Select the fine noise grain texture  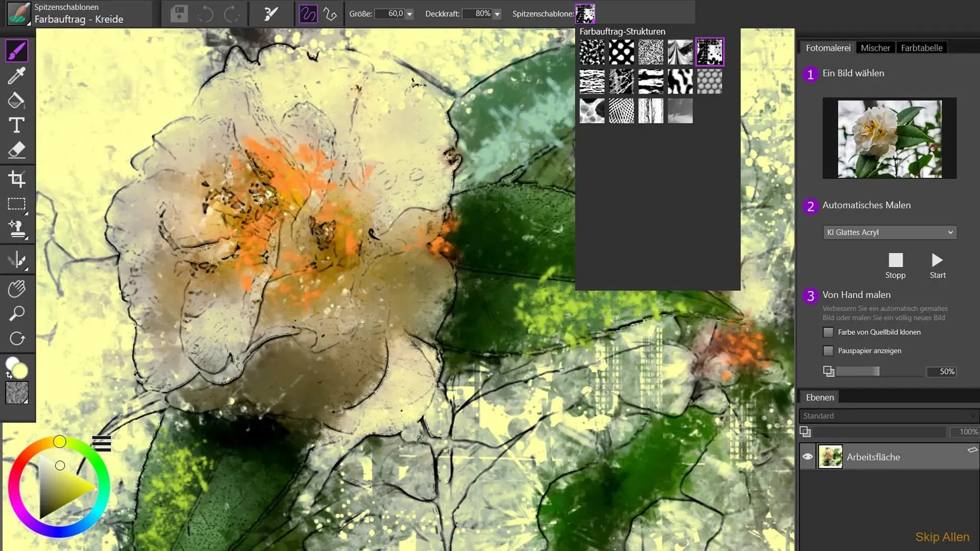[651, 52]
